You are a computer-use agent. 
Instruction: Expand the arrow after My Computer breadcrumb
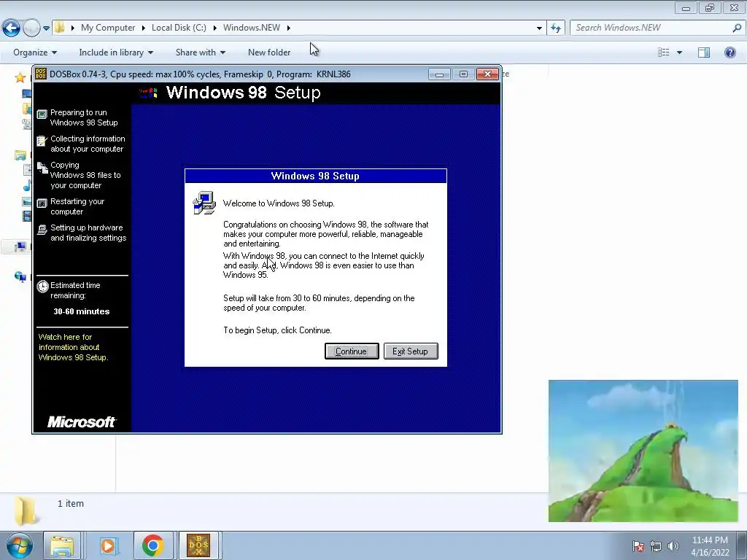pyautogui.click(x=143, y=28)
